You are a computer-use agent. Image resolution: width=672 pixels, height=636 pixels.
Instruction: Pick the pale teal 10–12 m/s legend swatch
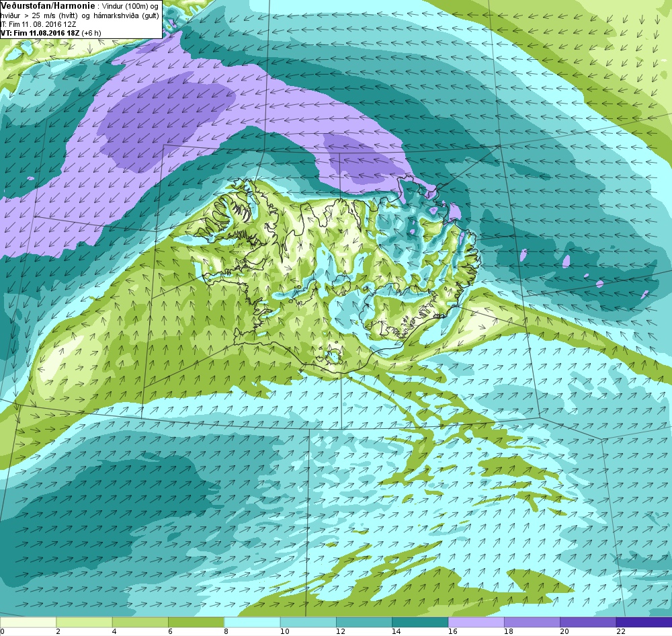(x=308, y=622)
